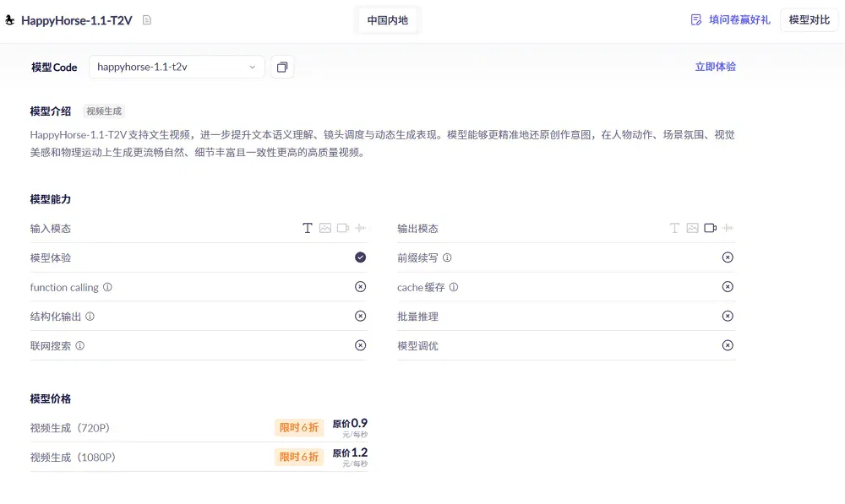The height and width of the screenshot is (504, 845).
Task: Click the text input modality icon
Action: click(x=308, y=228)
